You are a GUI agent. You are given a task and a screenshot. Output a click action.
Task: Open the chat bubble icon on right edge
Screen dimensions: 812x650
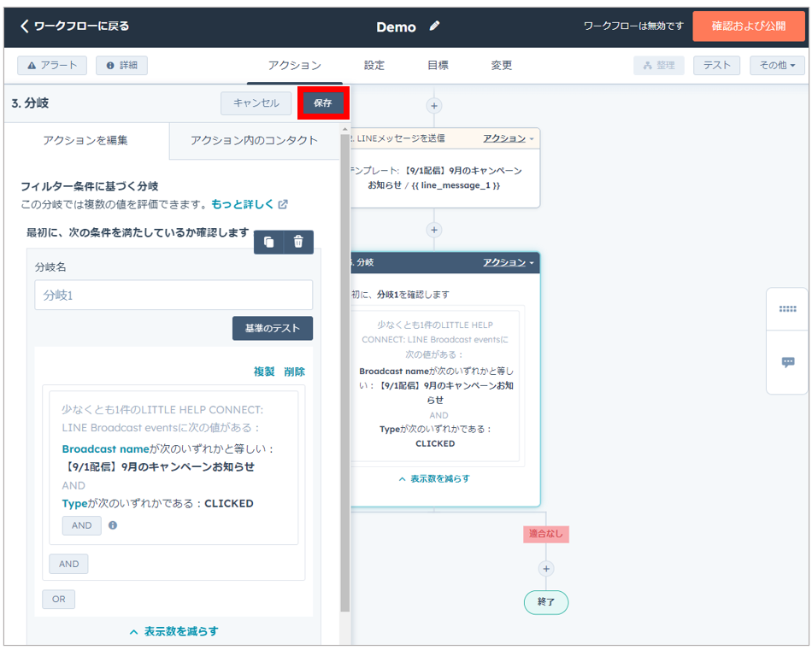point(787,362)
